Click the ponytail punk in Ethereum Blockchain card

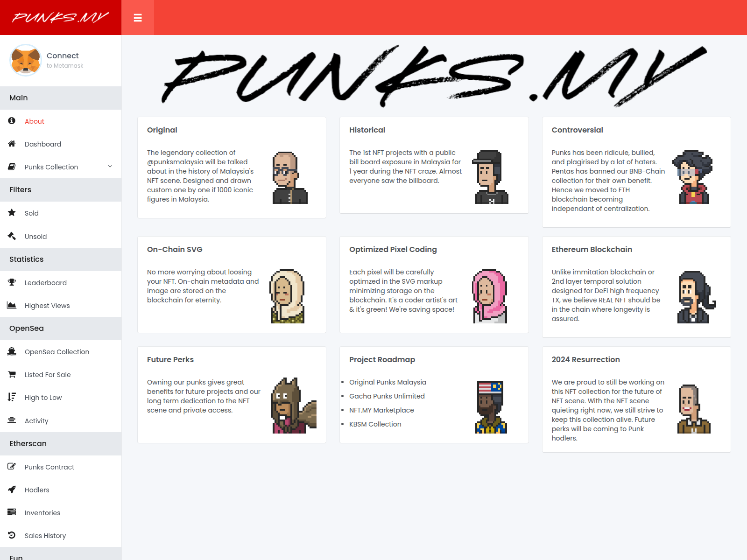pos(696,297)
